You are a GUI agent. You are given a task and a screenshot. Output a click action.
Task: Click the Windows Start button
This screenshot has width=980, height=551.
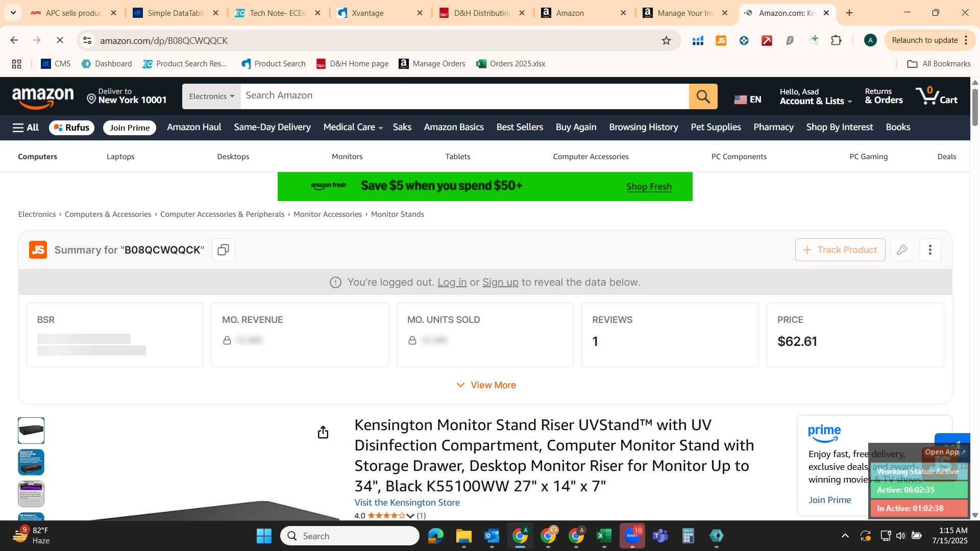264,536
